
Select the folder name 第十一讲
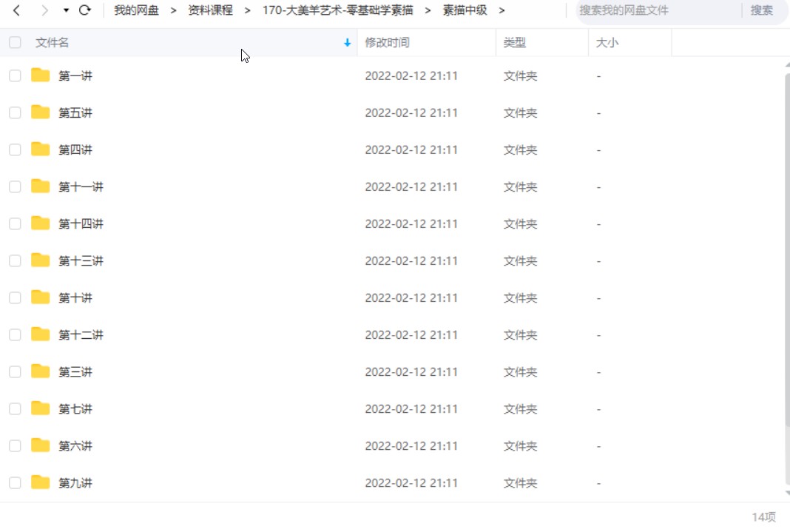81,186
